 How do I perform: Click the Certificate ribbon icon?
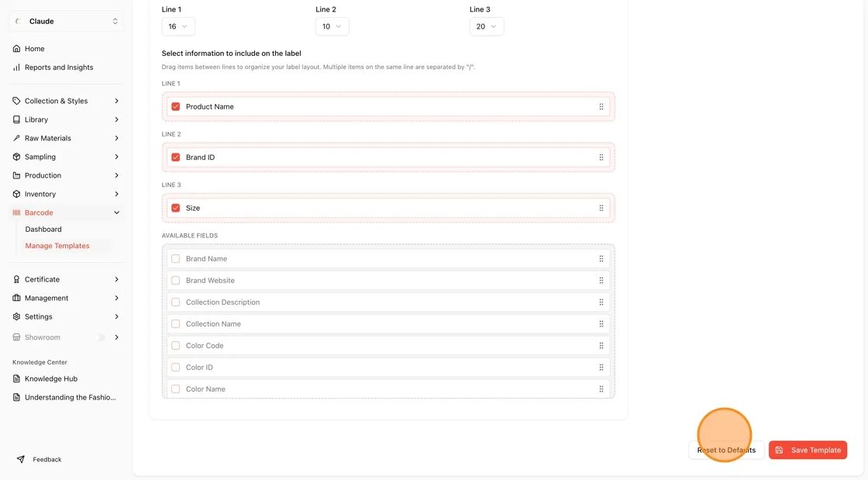point(16,280)
